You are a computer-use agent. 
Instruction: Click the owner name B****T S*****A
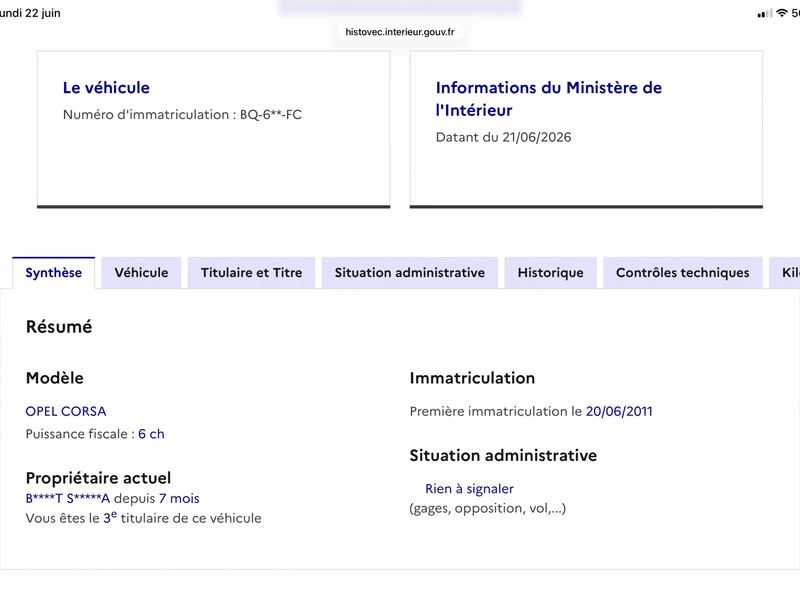coord(68,498)
